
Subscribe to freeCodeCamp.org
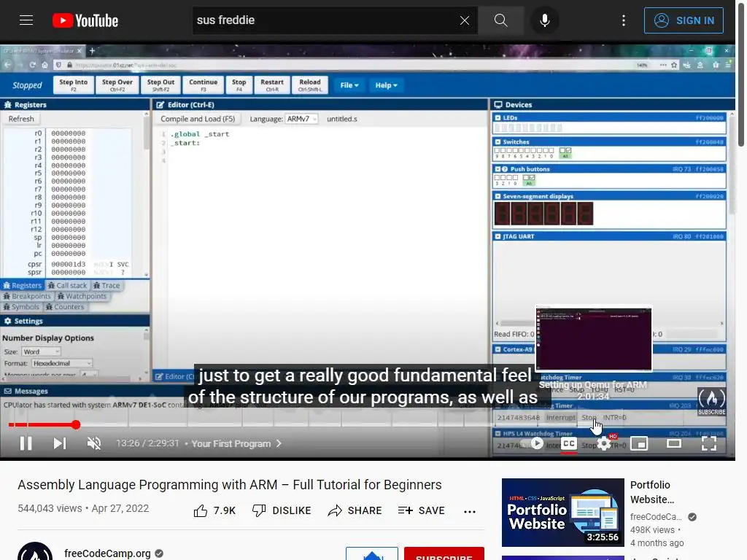coord(444,554)
